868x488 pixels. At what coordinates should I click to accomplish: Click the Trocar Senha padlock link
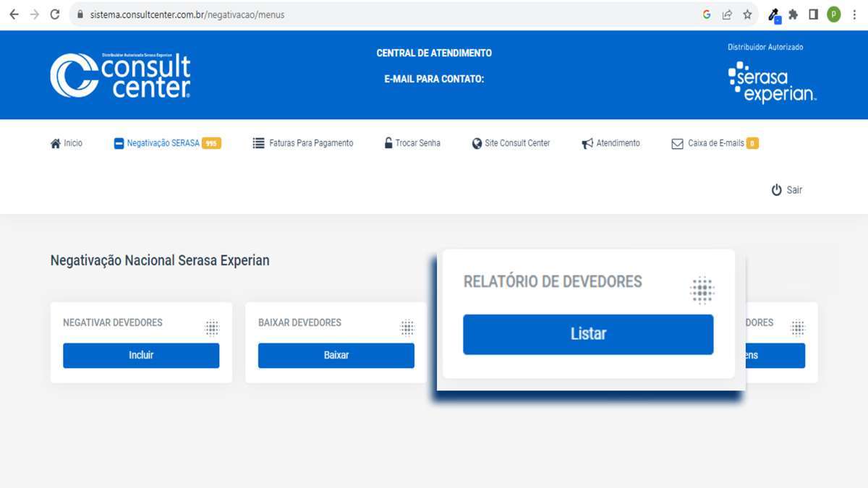point(412,143)
